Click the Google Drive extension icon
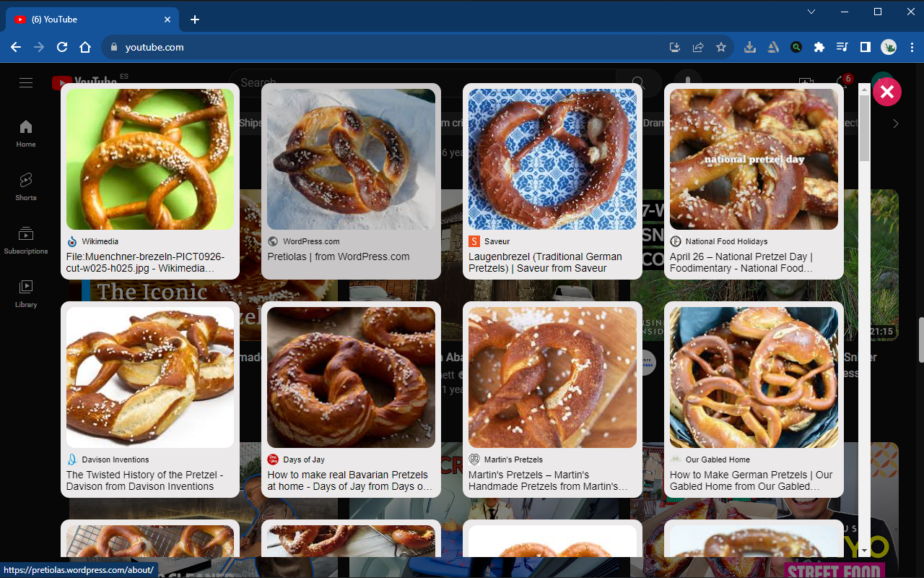The height and width of the screenshot is (578, 924). click(x=773, y=47)
